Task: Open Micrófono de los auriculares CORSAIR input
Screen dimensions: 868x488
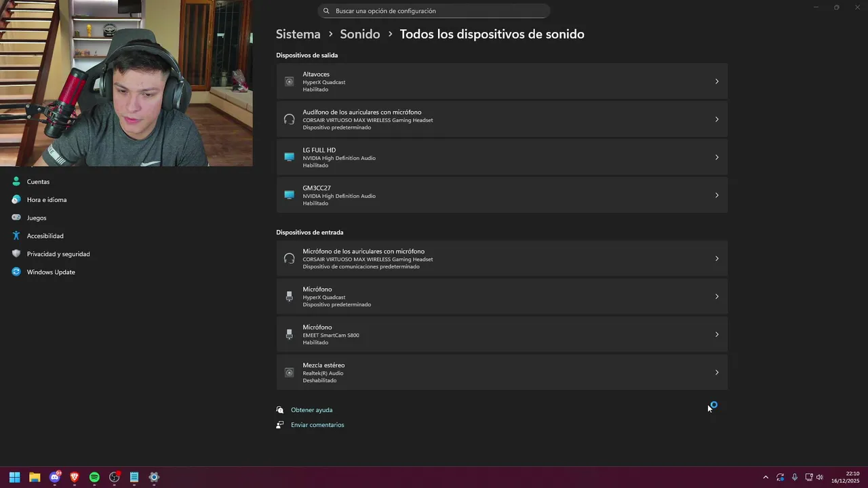Action: coord(502,258)
